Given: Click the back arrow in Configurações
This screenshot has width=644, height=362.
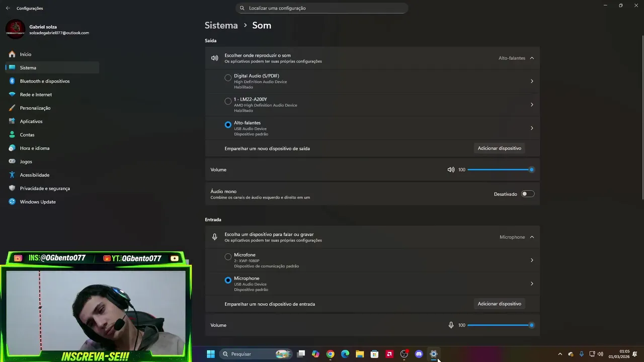Looking at the screenshot, I should point(8,8).
